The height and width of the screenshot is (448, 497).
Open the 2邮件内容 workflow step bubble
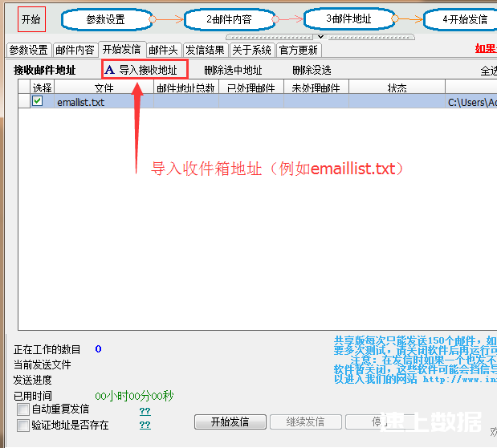tap(229, 19)
